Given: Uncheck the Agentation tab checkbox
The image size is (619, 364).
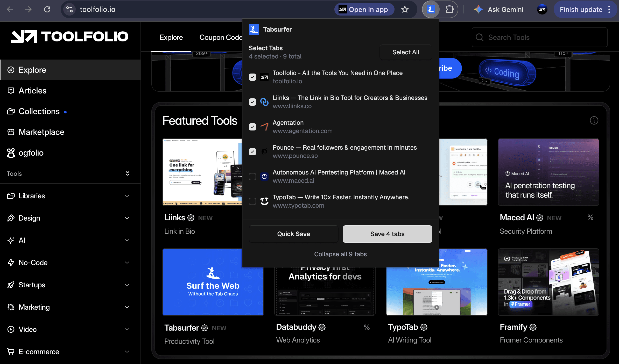Looking at the screenshot, I should 252,127.
